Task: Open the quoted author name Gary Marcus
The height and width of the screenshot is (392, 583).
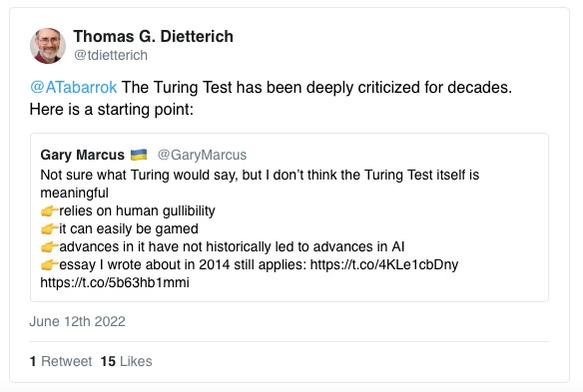Action: pos(83,155)
